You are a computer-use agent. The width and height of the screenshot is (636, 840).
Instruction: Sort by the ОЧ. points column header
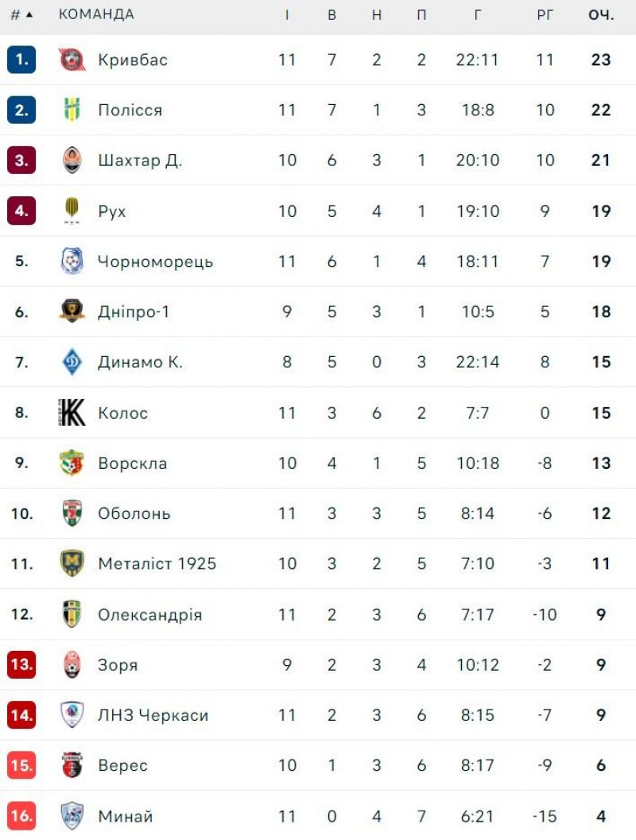601,14
